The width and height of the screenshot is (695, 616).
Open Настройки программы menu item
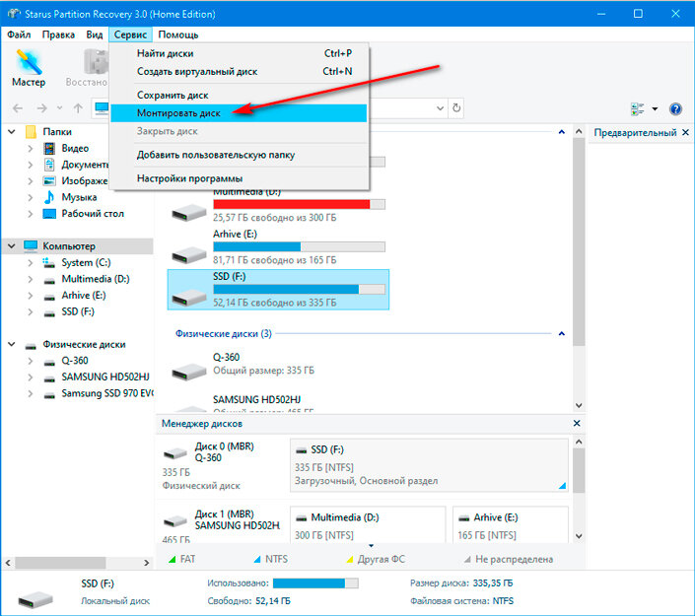coord(239,178)
